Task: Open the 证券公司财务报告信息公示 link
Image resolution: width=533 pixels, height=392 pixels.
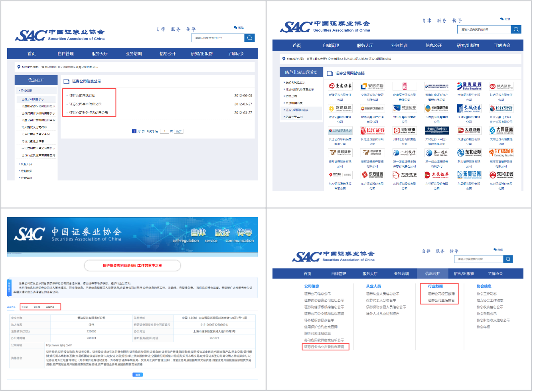Action: [x=89, y=113]
